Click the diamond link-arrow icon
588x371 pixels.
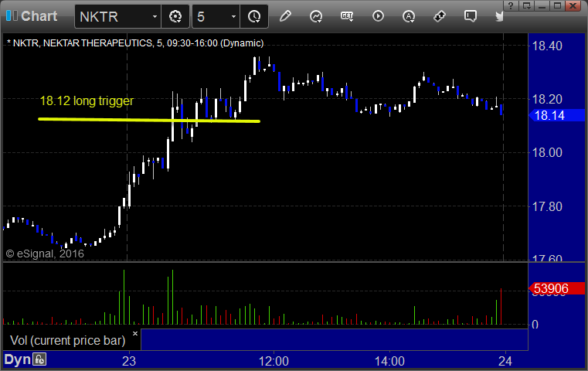point(440,16)
